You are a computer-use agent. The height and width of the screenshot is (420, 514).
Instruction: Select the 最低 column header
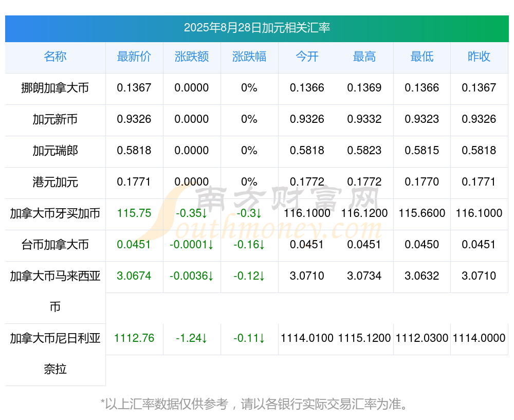(x=422, y=57)
